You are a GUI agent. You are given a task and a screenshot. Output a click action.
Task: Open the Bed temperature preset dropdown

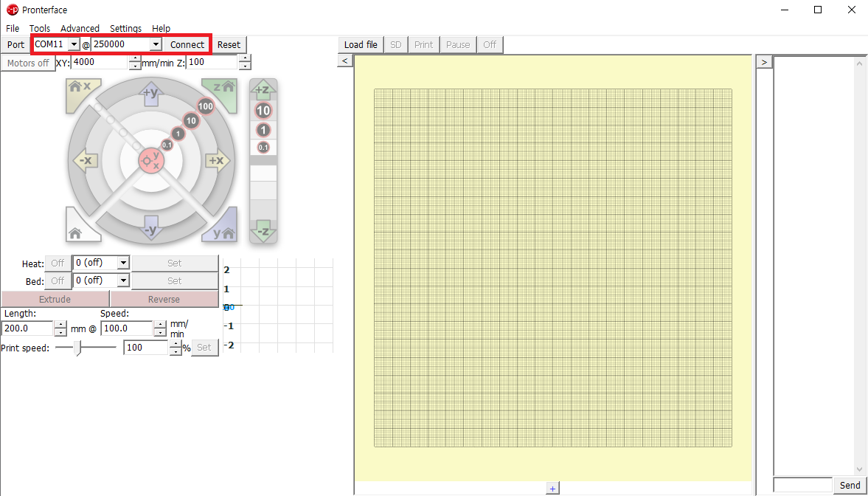(124, 280)
